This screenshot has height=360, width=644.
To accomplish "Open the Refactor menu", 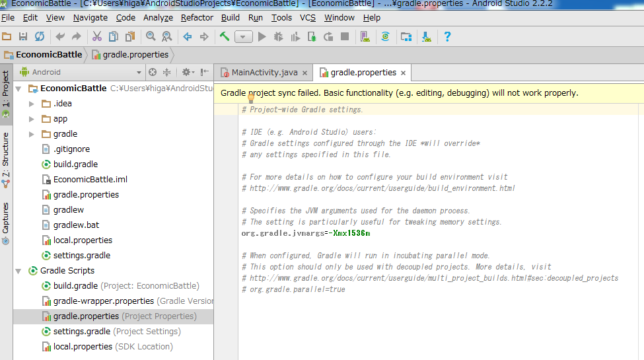I will click(x=197, y=18).
